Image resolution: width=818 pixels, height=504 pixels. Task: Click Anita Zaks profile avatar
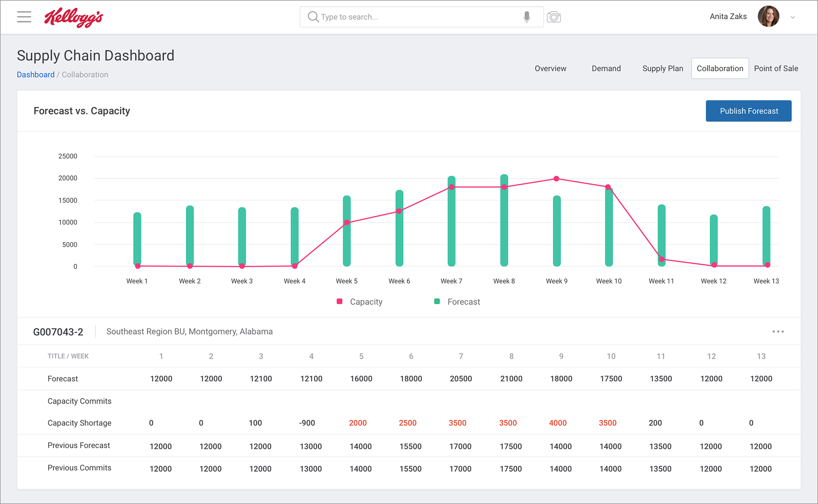768,17
